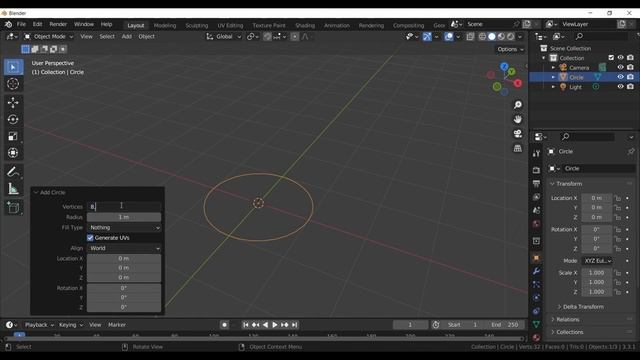Jump to the last frame
Image resolution: width=640 pixels, height=360 pixels.
(294, 325)
